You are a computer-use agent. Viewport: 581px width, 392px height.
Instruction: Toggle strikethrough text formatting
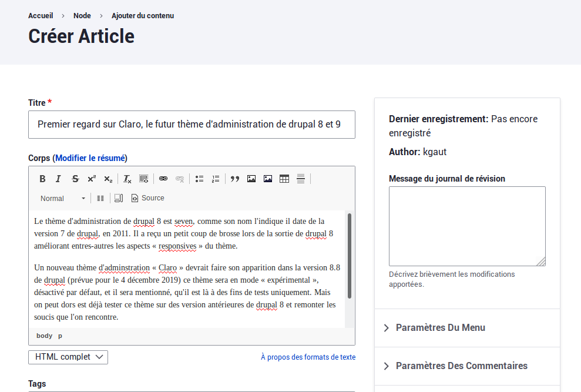pyautogui.click(x=75, y=179)
